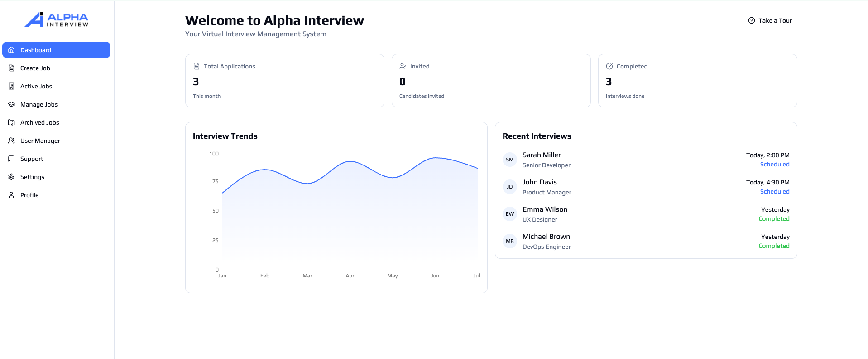Click the Support chat bubble icon
Viewport: 868px width, 359px height.
(12, 159)
